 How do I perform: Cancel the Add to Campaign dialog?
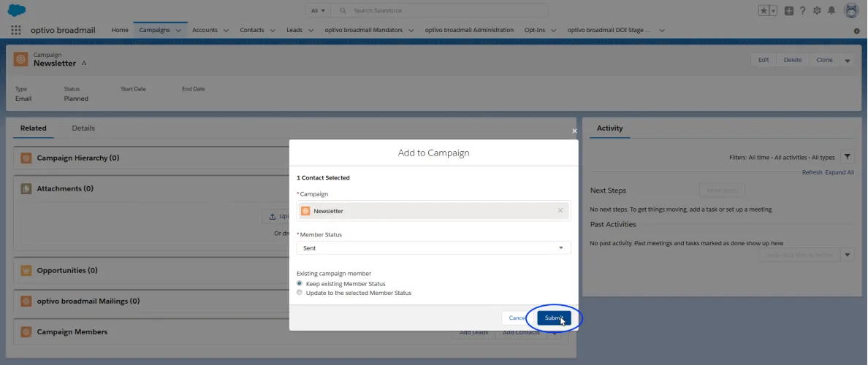517,318
